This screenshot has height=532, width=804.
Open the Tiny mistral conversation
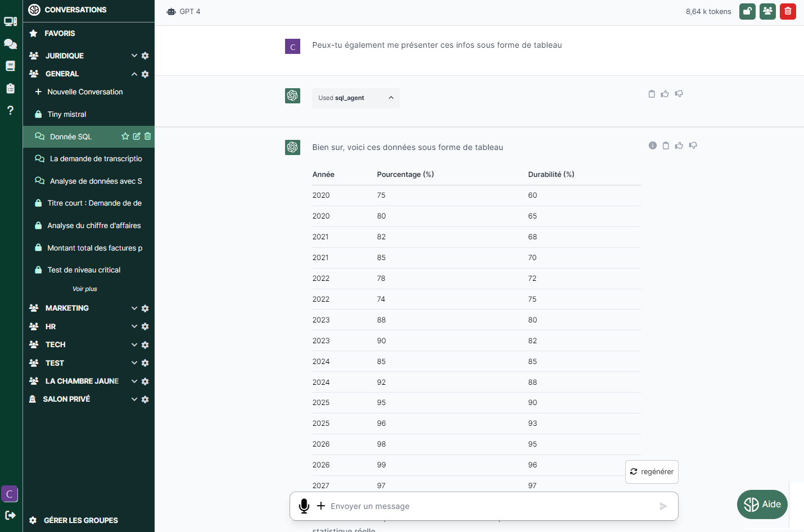point(67,114)
